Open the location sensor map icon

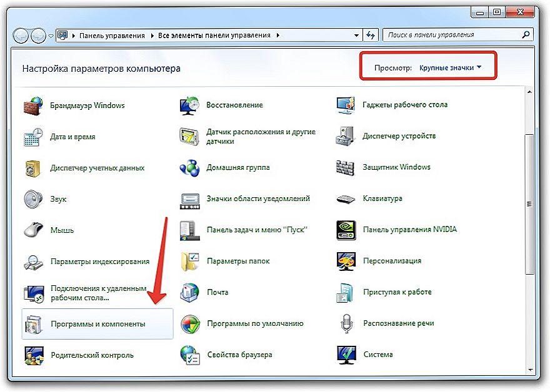pyautogui.click(x=189, y=136)
